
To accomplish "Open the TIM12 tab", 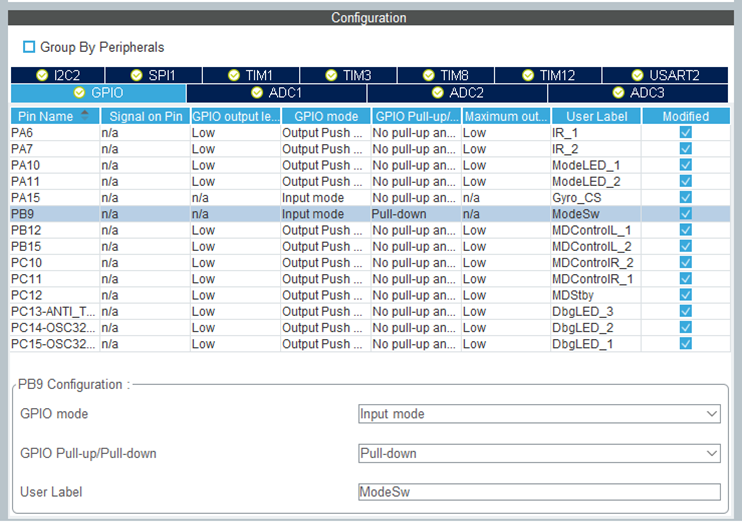I will pyautogui.click(x=548, y=75).
